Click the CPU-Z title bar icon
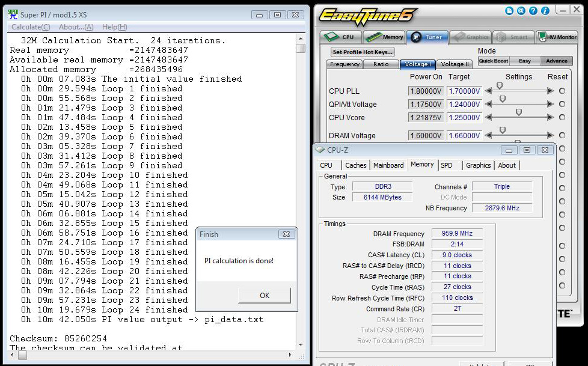This screenshot has width=588, height=366. tap(320, 150)
